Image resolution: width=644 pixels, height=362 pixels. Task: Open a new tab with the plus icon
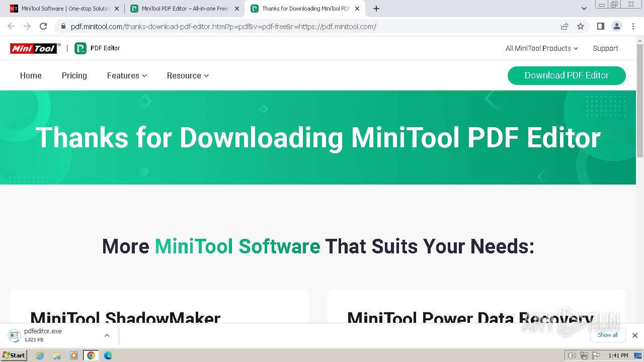(376, 9)
